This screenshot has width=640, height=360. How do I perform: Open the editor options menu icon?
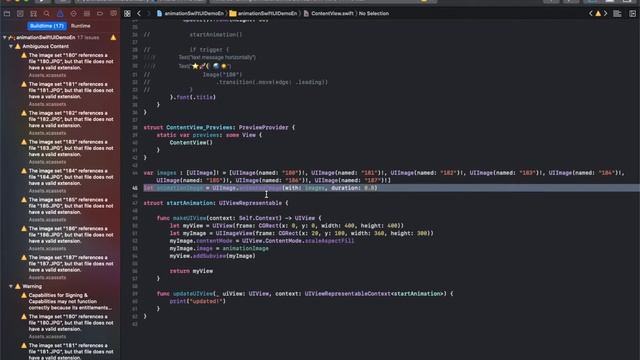pos(618,13)
